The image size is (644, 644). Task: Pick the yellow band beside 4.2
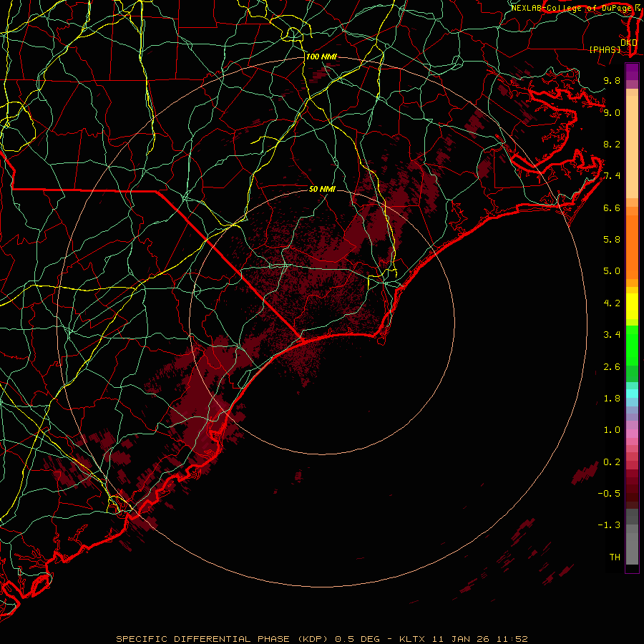click(x=632, y=306)
